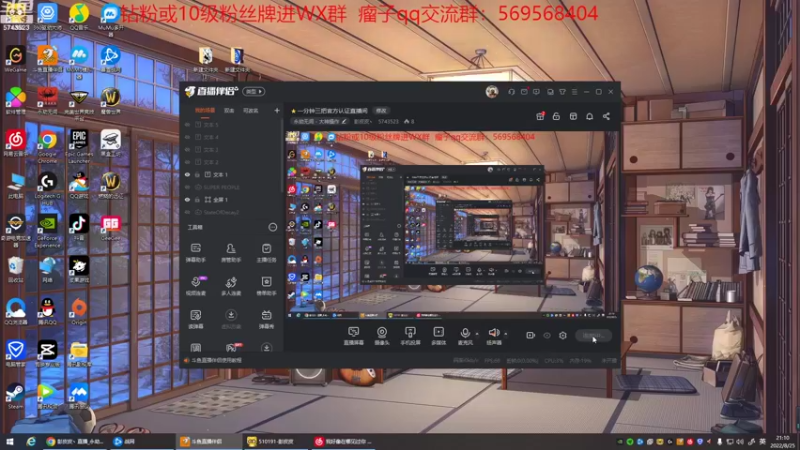Screen dimensions: 800x450
Task: Add a new scene with plus icon
Action: tap(277, 110)
